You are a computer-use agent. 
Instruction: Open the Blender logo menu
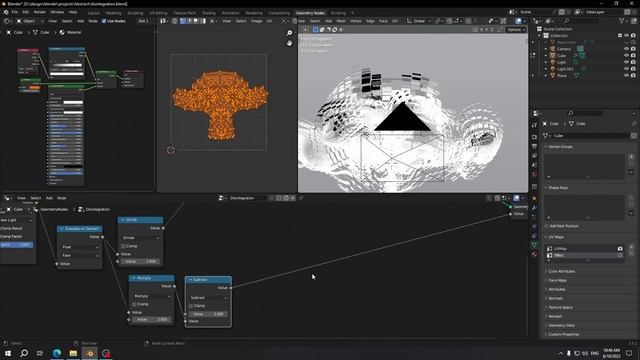click(x=6, y=12)
